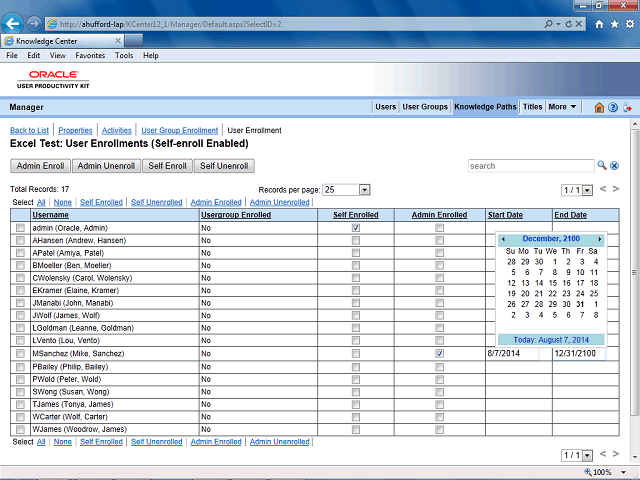Switch to the Users tab
Viewport: 640px width, 480px height.
(x=386, y=107)
